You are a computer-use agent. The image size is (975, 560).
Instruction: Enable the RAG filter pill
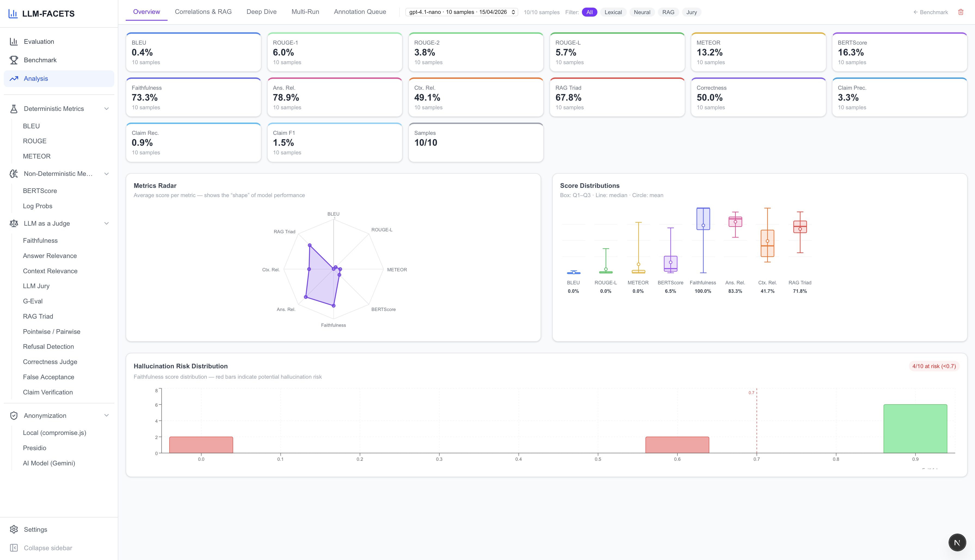[x=668, y=12]
